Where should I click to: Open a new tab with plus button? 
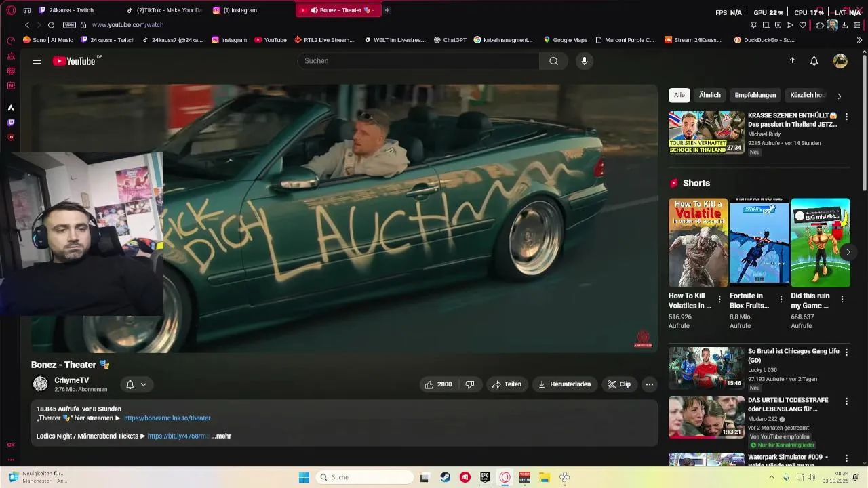(x=387, y=10)
